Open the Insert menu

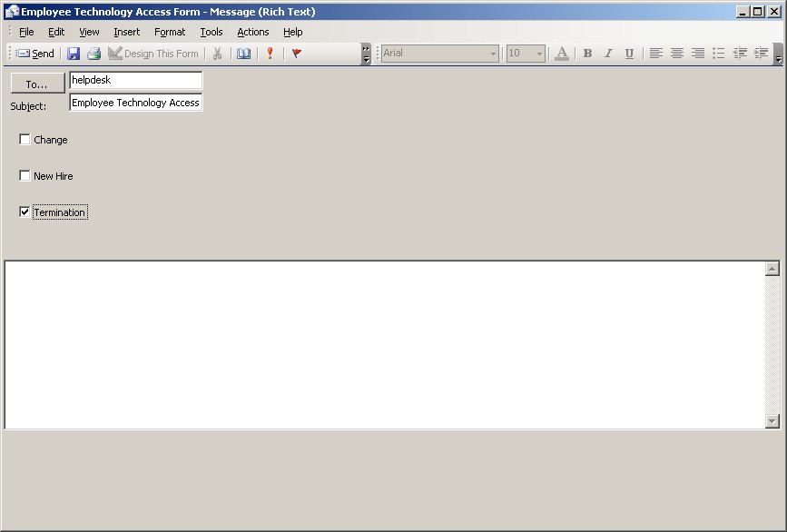click(126, 32)
